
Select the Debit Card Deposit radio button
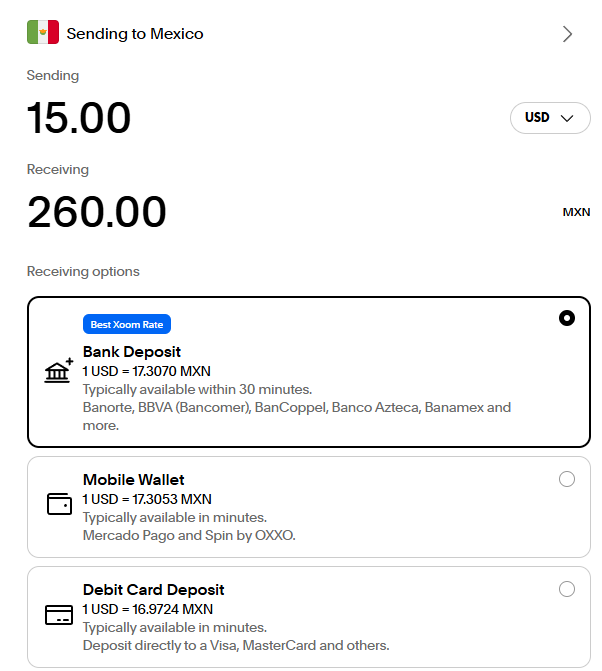[x=567, y=589]
